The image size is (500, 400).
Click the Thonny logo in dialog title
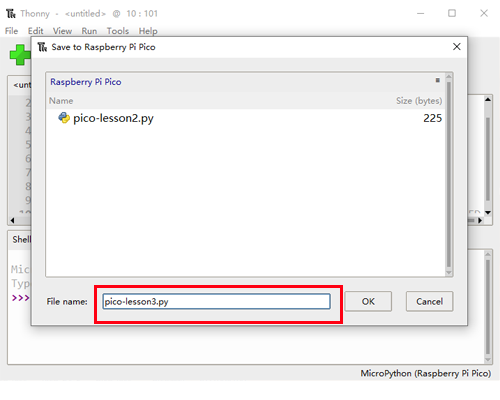(42, 47)
